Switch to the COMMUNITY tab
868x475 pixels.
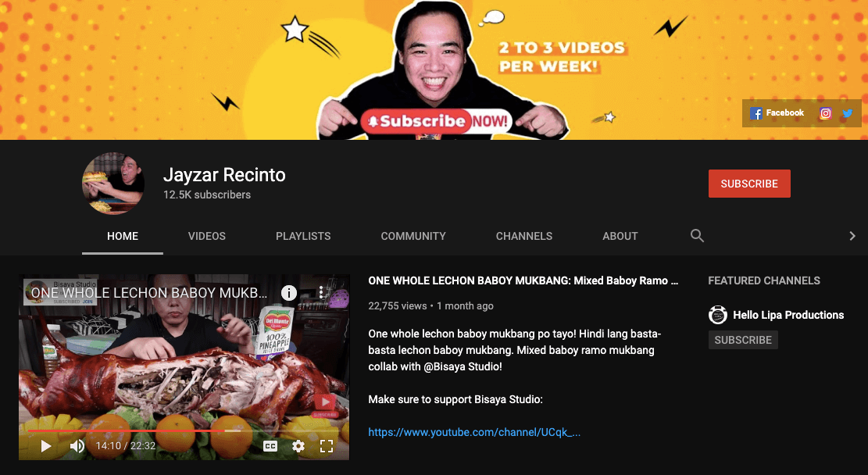point(413,237)
